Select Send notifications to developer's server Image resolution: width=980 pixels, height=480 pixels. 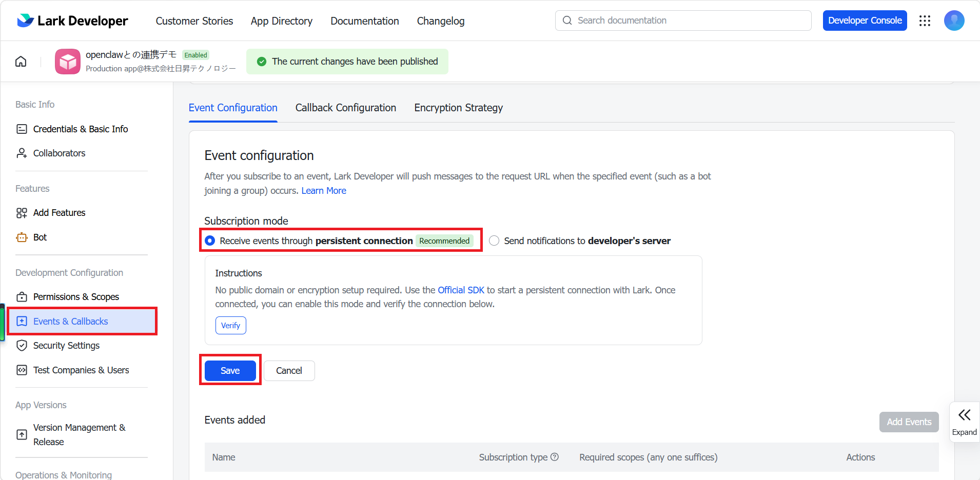pos(494,241)
